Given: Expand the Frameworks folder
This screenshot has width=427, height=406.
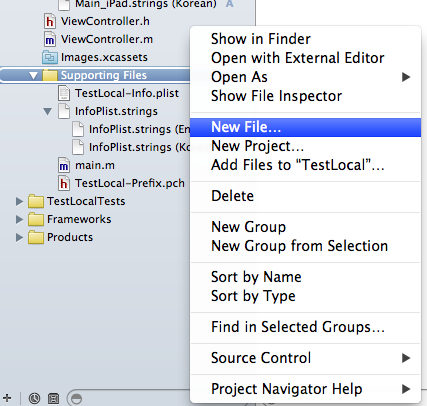Looking at the screenshot, I should [19, 219].
